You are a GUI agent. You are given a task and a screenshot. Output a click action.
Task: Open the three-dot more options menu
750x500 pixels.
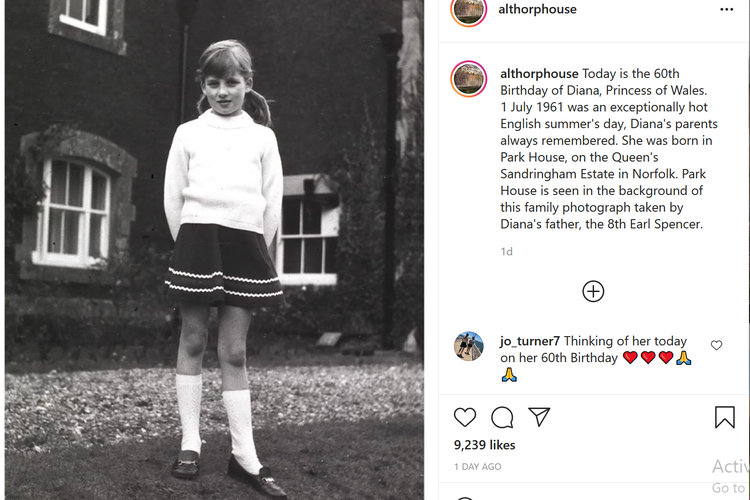(727, 10)
